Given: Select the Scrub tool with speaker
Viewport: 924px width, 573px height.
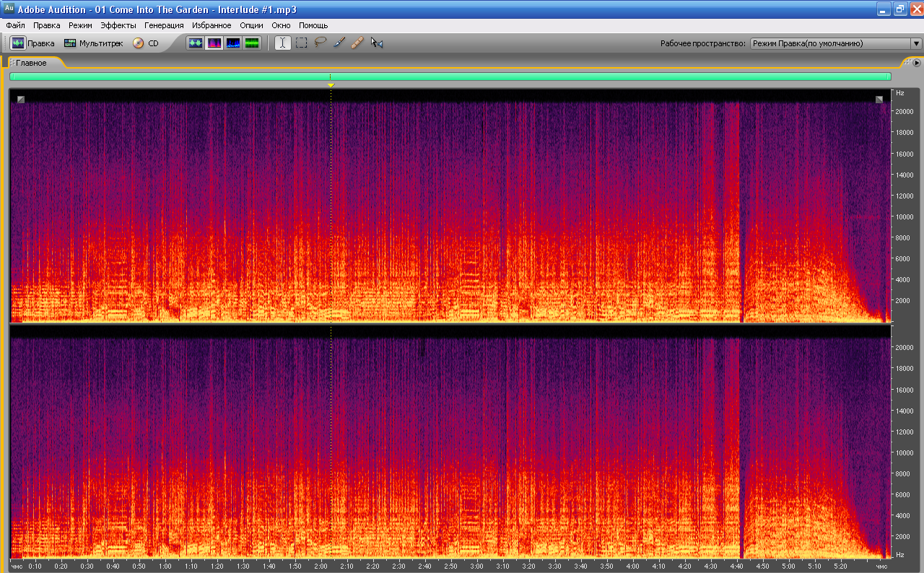Looking at the screenshot, I should coord(376,43).
